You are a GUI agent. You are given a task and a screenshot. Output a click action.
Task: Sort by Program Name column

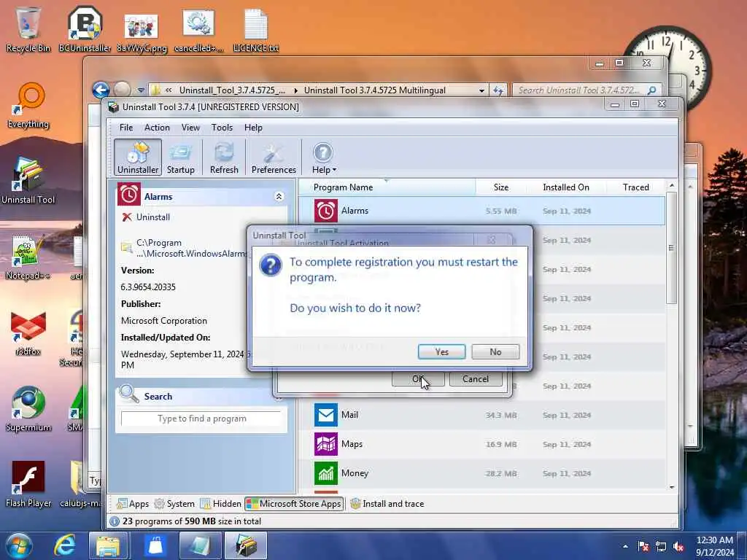[387, 187]
